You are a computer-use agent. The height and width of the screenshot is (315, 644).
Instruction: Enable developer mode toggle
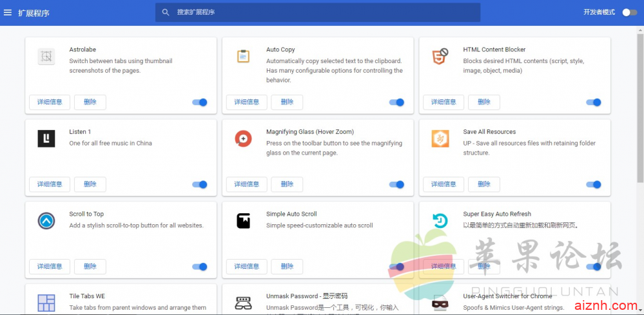[x=629, y=12]
